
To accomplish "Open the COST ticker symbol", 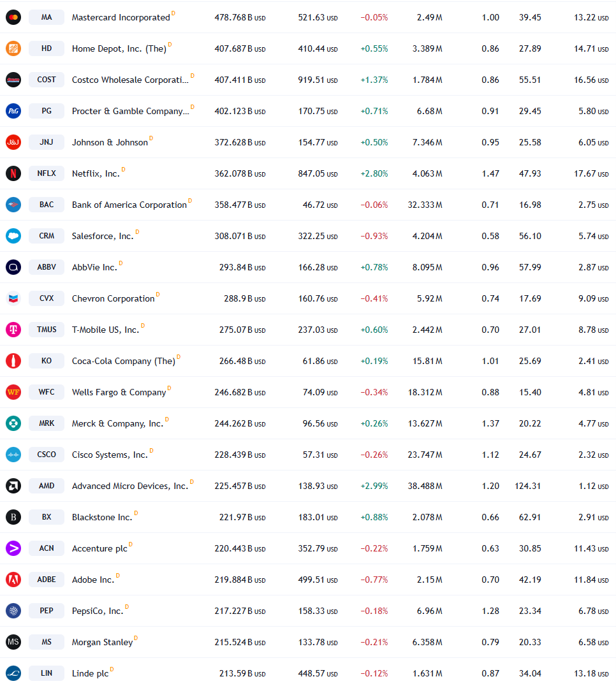I will pos(47,80).
